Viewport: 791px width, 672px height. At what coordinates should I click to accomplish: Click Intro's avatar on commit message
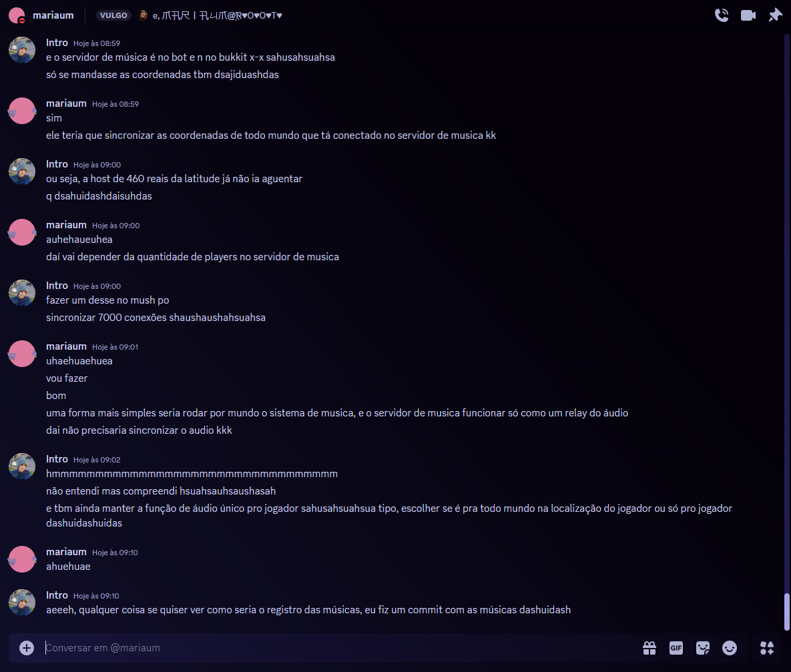pos(21,603)
